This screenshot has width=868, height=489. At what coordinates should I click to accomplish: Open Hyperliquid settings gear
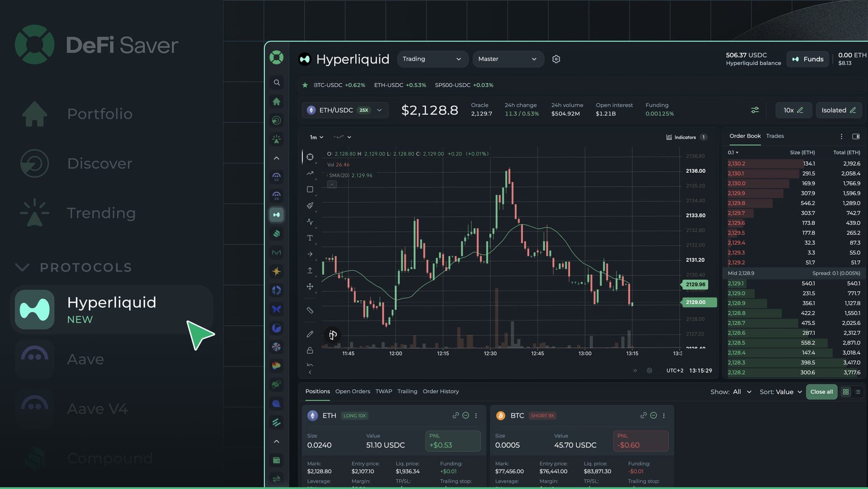pos(556,59)
